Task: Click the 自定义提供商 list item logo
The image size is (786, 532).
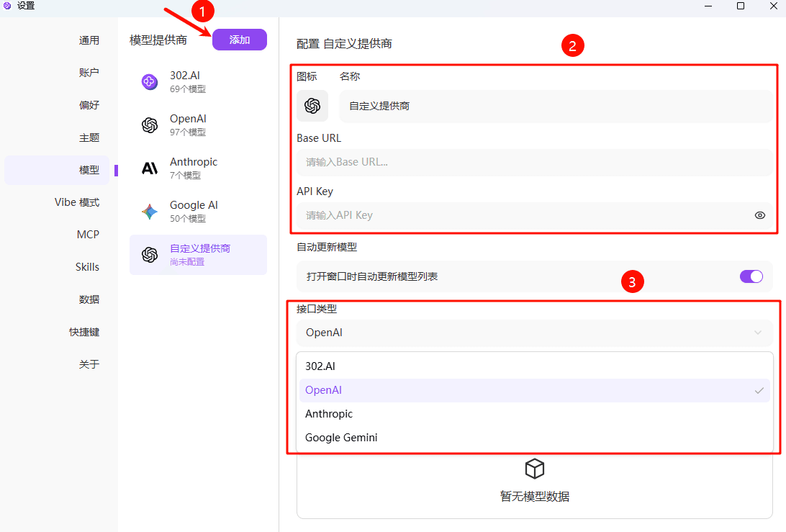Action: coord(150,255)
